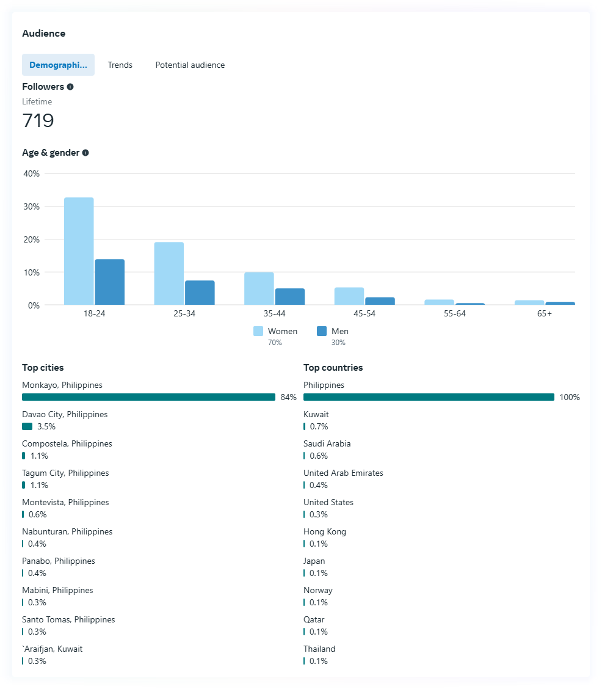Click the Philippines top country bar
613x700 pixels.
(x=429, y=397)
